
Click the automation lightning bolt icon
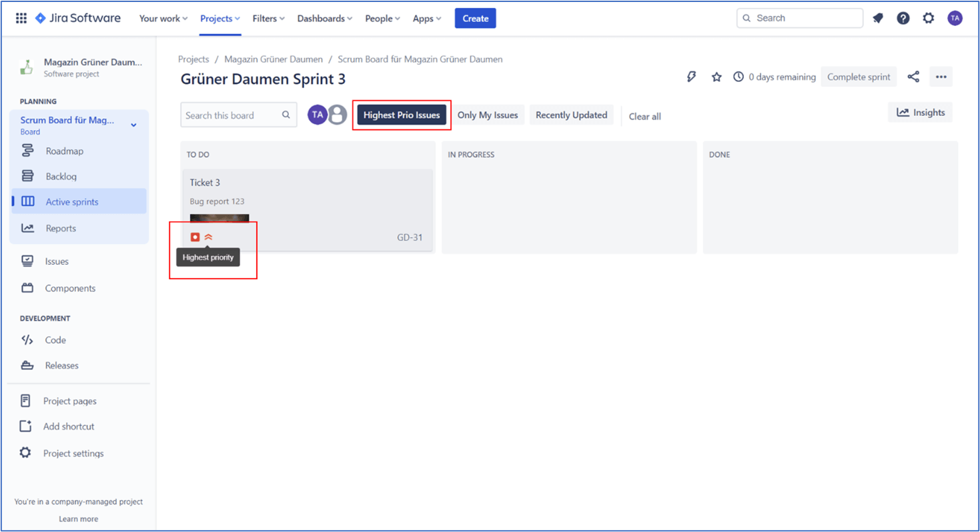click(692, 77)
